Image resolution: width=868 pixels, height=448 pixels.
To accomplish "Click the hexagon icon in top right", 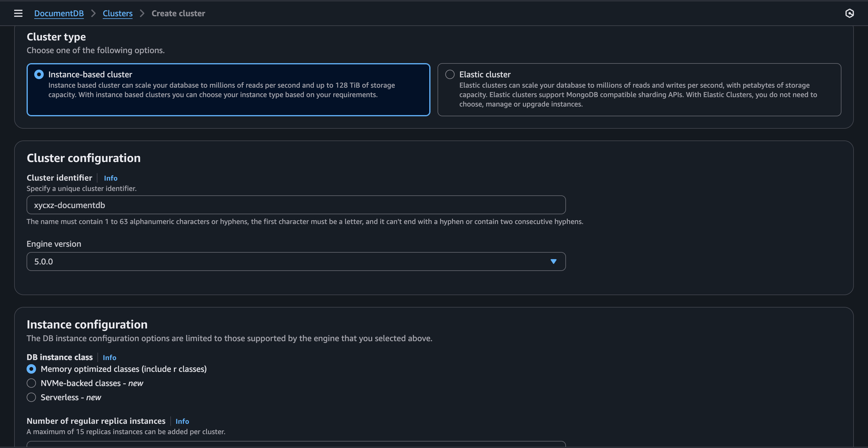I will tap(849, 14).
